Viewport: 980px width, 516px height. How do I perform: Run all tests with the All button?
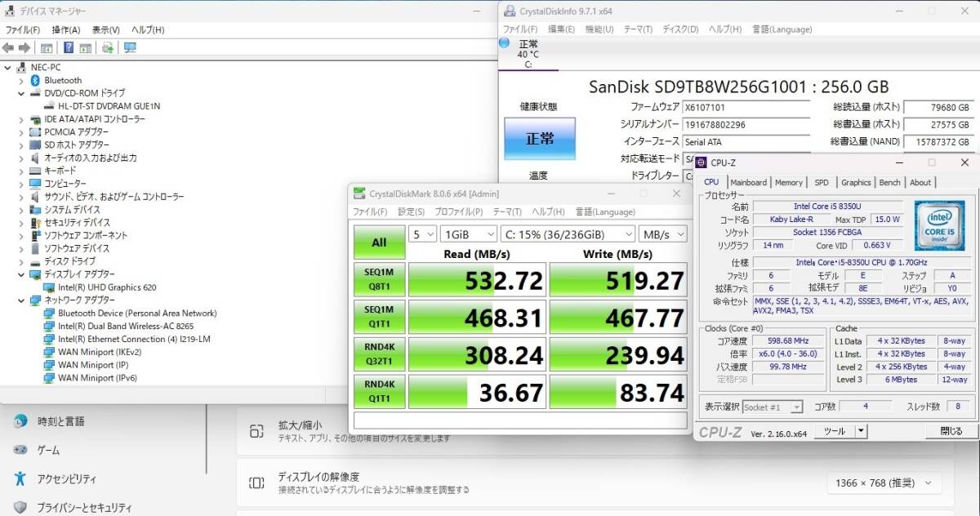(x=378, y=242)
